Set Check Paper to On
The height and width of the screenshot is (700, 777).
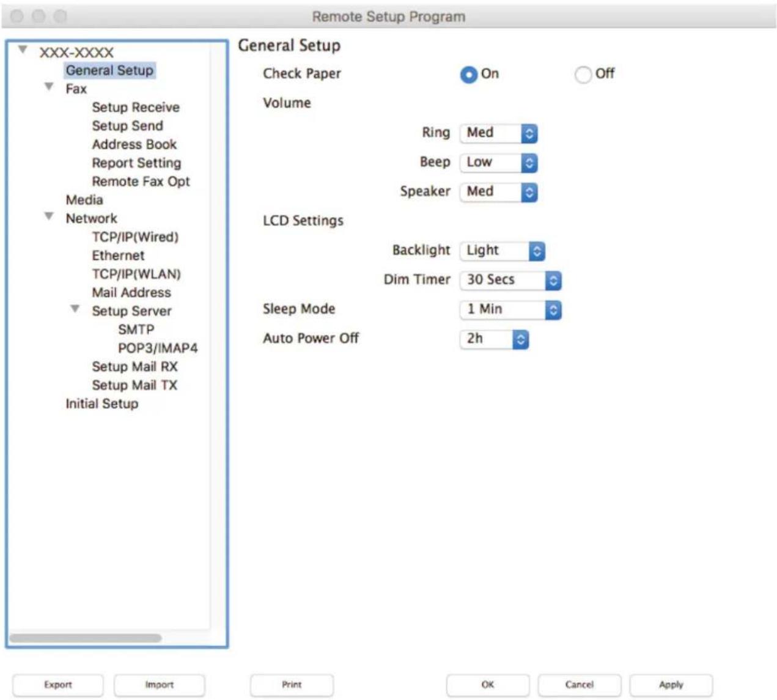click(x=469, y=75)
